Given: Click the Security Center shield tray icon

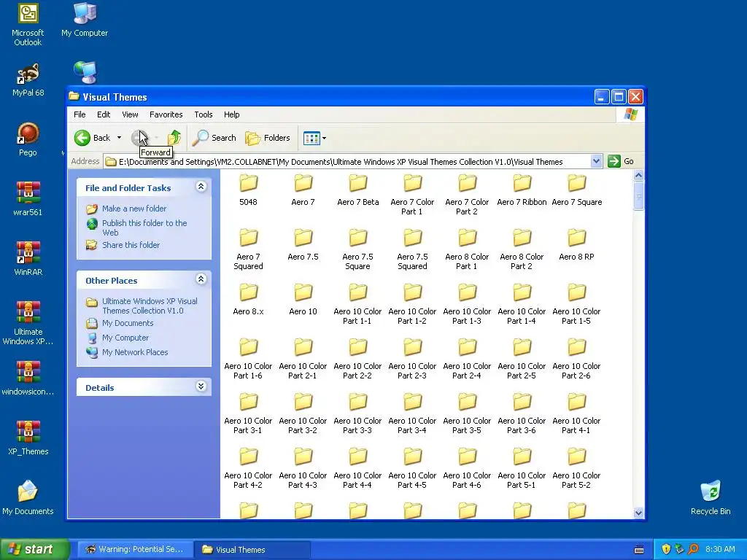Looking at the screenshot, I should (666, 550).
